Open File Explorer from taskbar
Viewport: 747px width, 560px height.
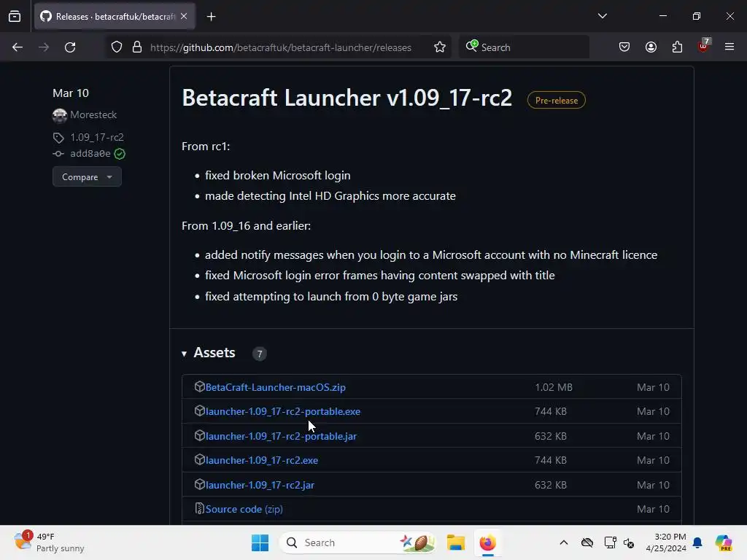455,542
